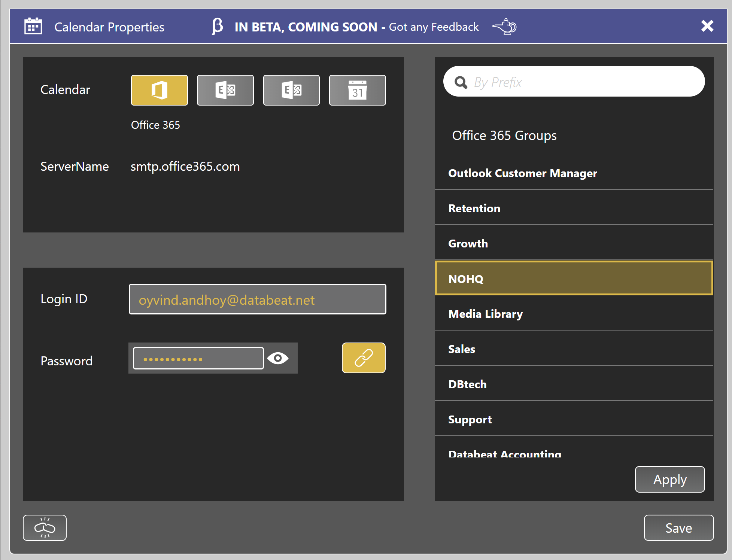Toggle password visibility with eye icon
732x560 pixels.
pyautogui.click(x=278, y=357)
